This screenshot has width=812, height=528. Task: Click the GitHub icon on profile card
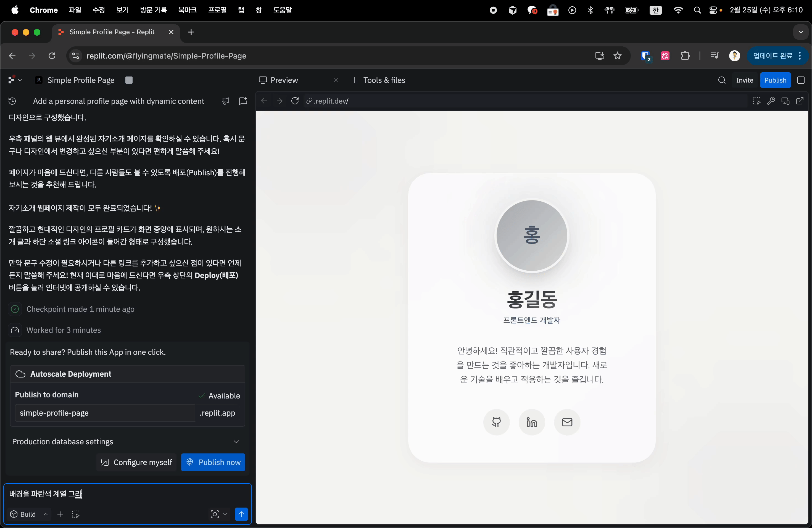pos(496,422)
